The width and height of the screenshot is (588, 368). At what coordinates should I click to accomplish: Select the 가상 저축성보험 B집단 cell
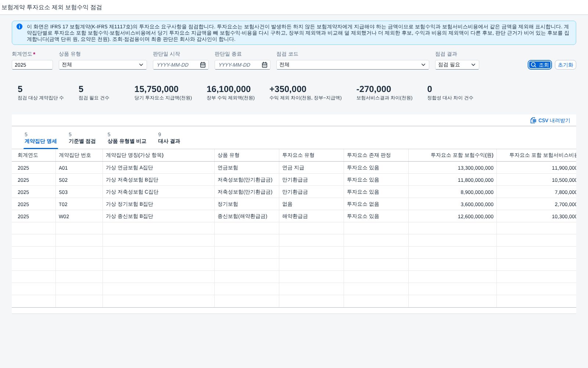point(159,180)
